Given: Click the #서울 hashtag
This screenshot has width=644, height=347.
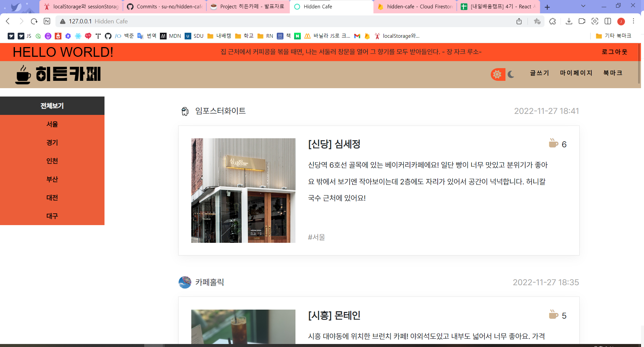Looking at the screenshot, I should tap(316, 237).
